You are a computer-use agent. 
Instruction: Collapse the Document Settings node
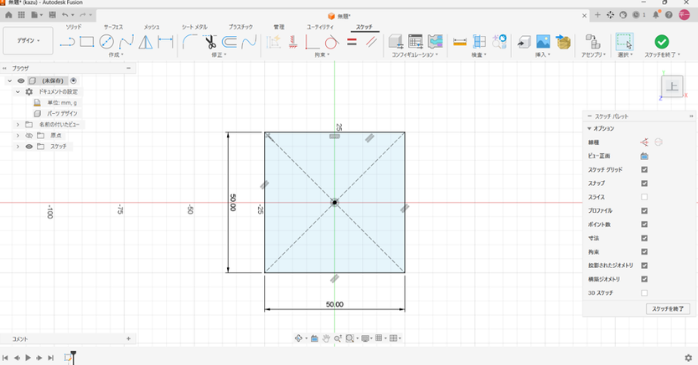coord(18,92)
